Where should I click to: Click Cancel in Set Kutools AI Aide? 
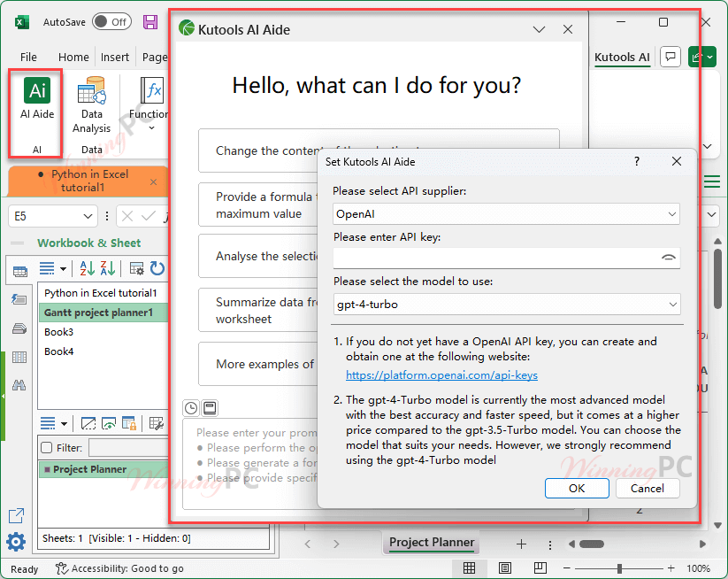click(648, 488)
